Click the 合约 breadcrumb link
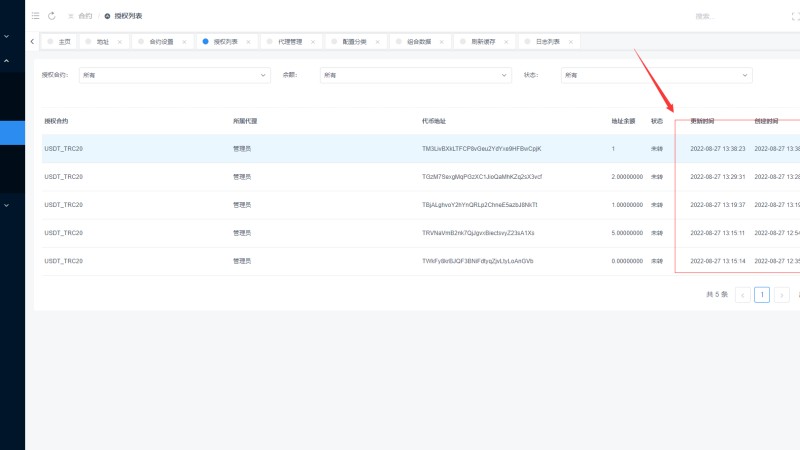Screen dimensions: 800x450 pos(85,16)
